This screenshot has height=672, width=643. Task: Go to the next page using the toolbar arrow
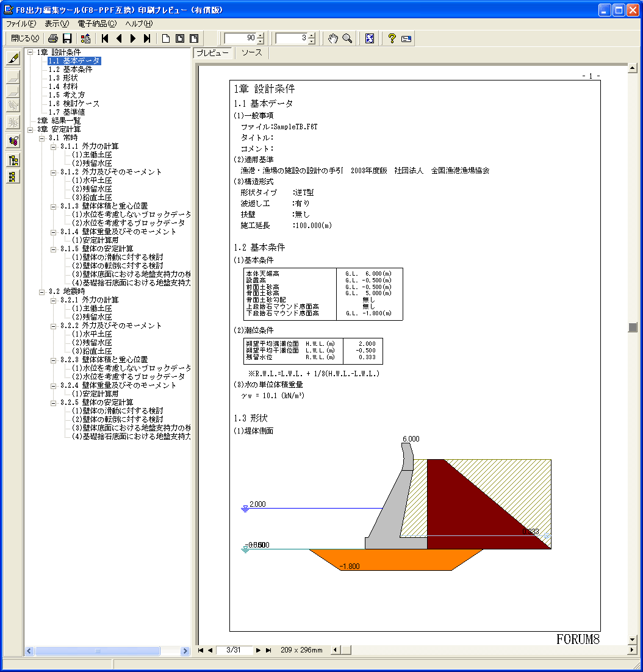(133, 38)
